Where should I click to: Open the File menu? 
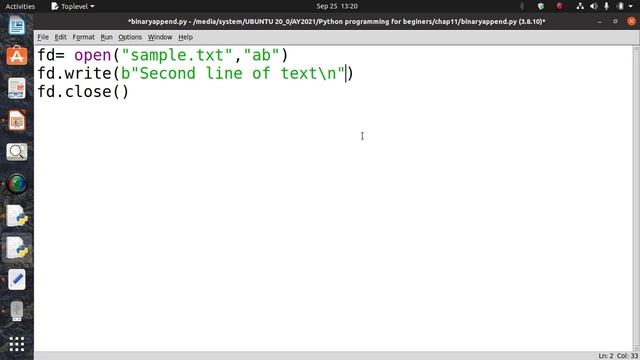point(43,37)
